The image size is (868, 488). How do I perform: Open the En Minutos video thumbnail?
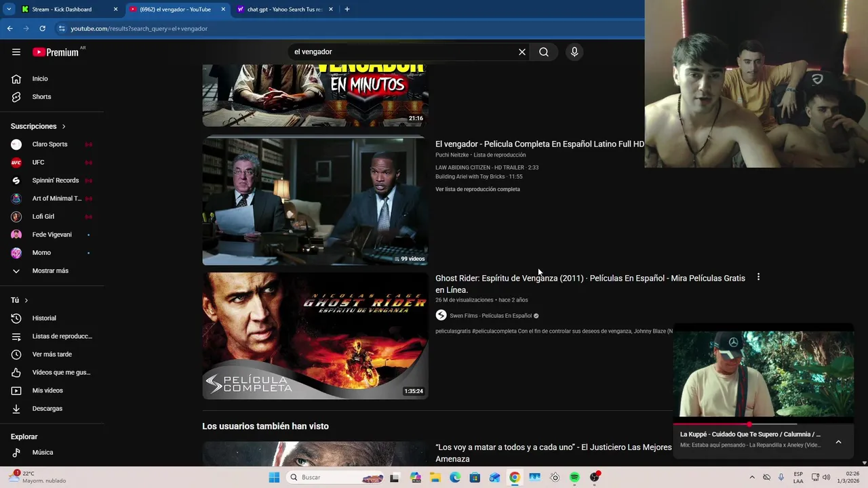click(315, 96)
